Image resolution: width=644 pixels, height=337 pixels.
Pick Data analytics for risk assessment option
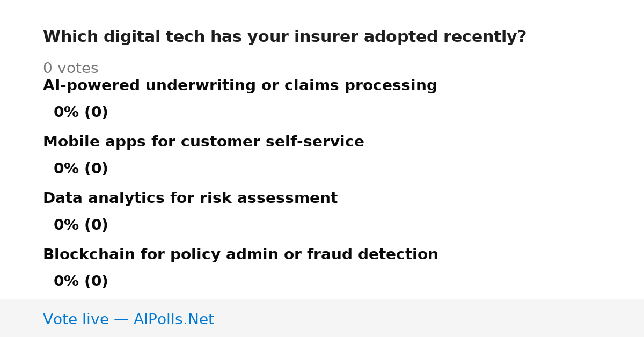(x=190, y=199)
